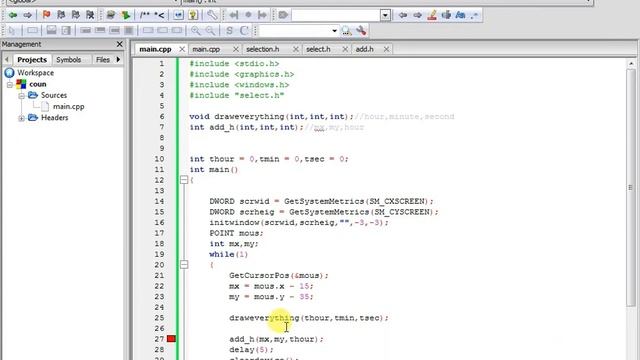Viewport: 640px width, 360px height.
Task: Close the selection.h tab
Action: coord(296,49)
